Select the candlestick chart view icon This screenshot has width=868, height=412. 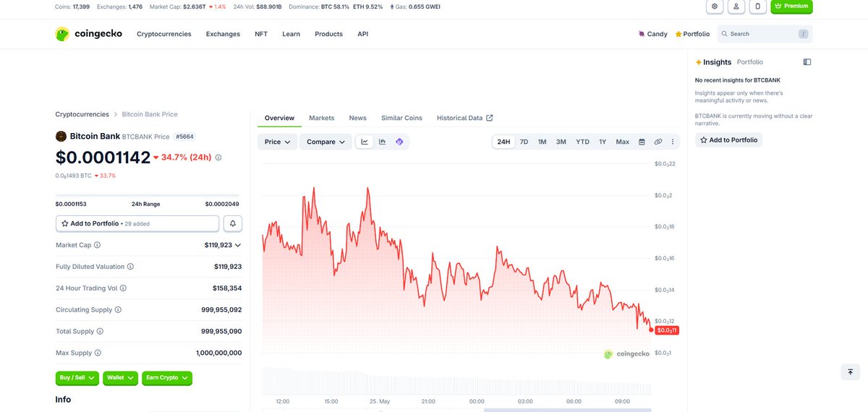[x=382, y=142]
